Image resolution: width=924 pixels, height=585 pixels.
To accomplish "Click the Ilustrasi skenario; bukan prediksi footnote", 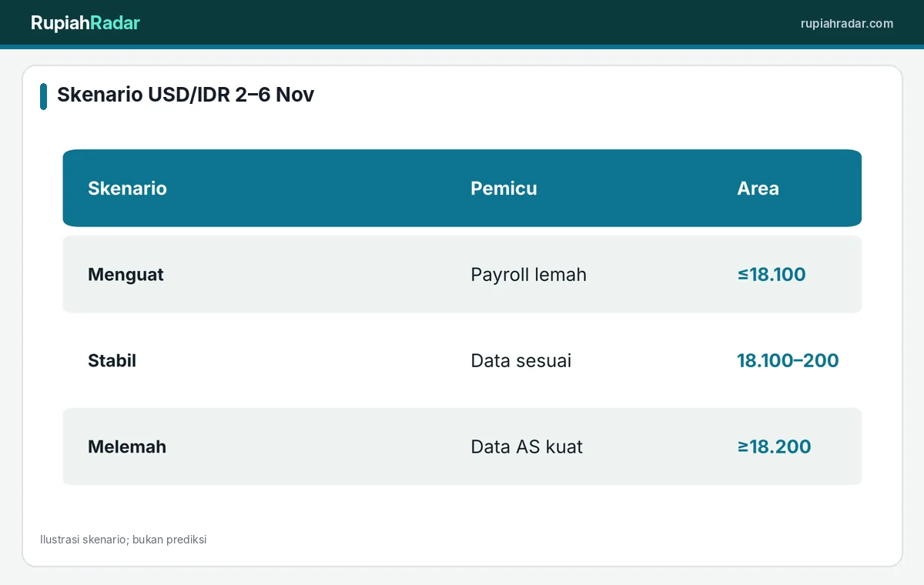I will 123,540.
